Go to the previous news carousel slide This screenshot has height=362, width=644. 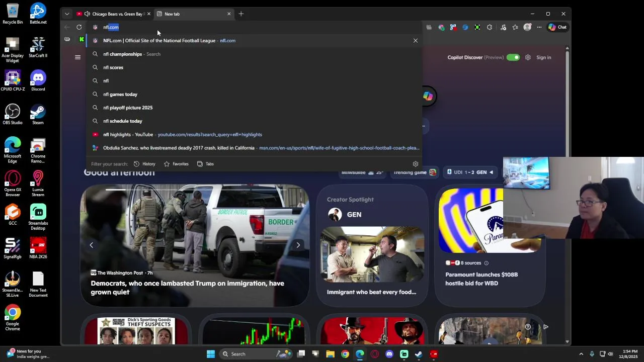pyautogui.click(x=92, y=245)
